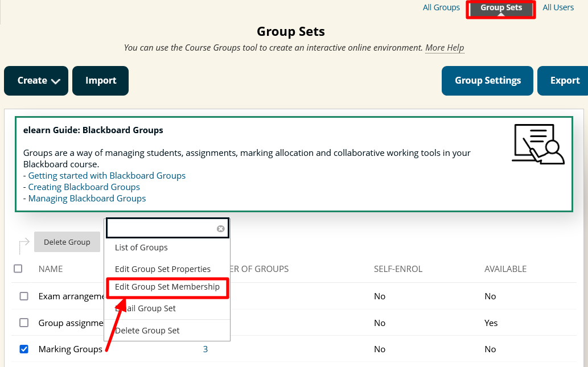Open List of Groups from the menu
The image size is (588, 367).
pyautogui.click(x=141, y=247)
